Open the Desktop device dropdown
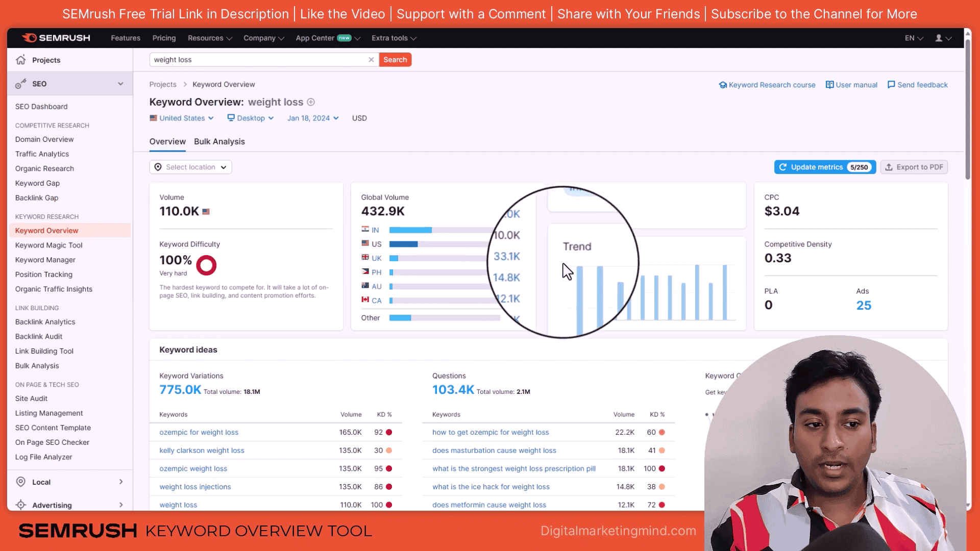Screen dimensions: 980x551 (251, 118)
